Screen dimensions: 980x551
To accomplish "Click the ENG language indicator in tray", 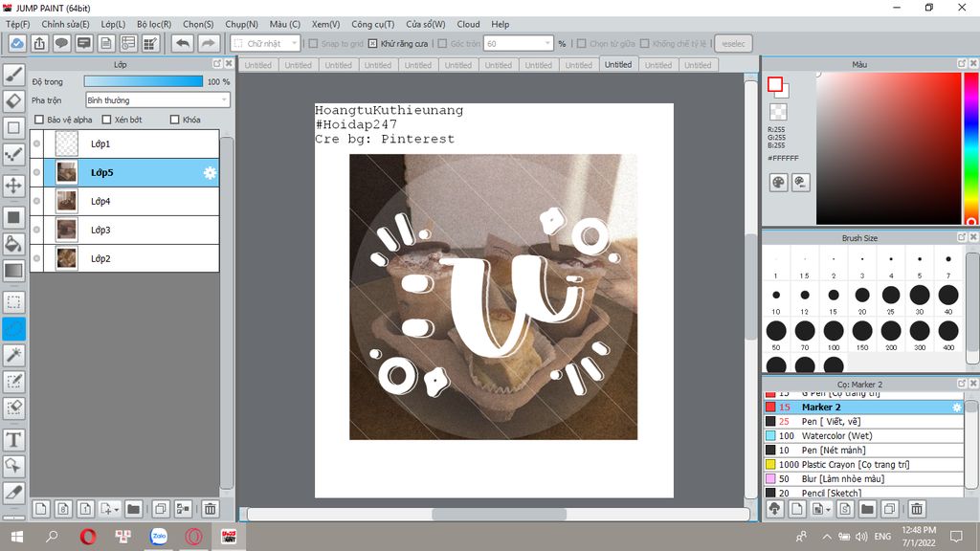I will [x=882, y=537].
